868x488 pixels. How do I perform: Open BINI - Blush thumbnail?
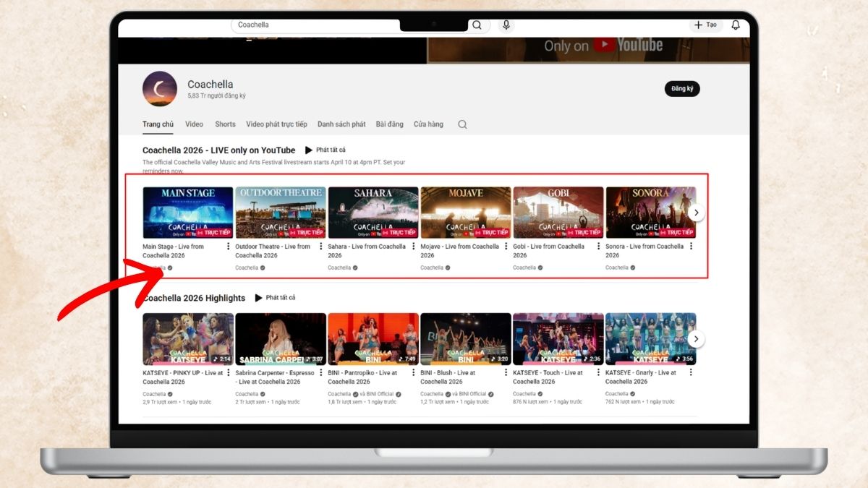(x=466, y=338)
